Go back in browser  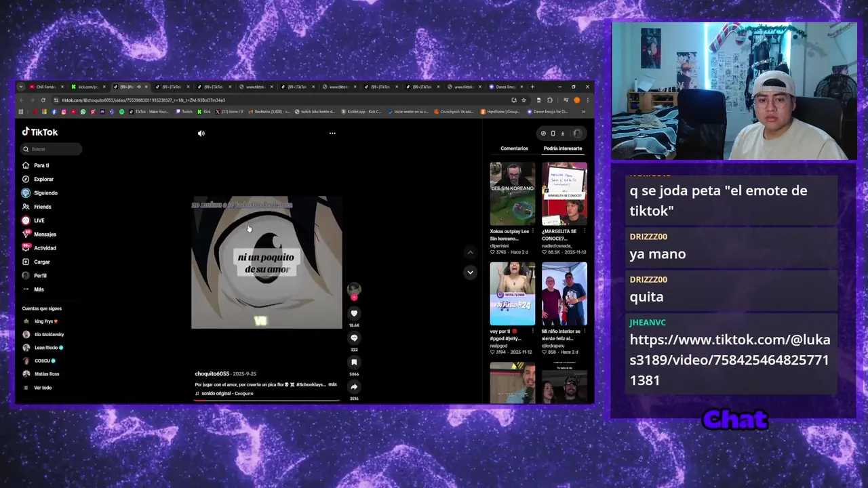21,100
